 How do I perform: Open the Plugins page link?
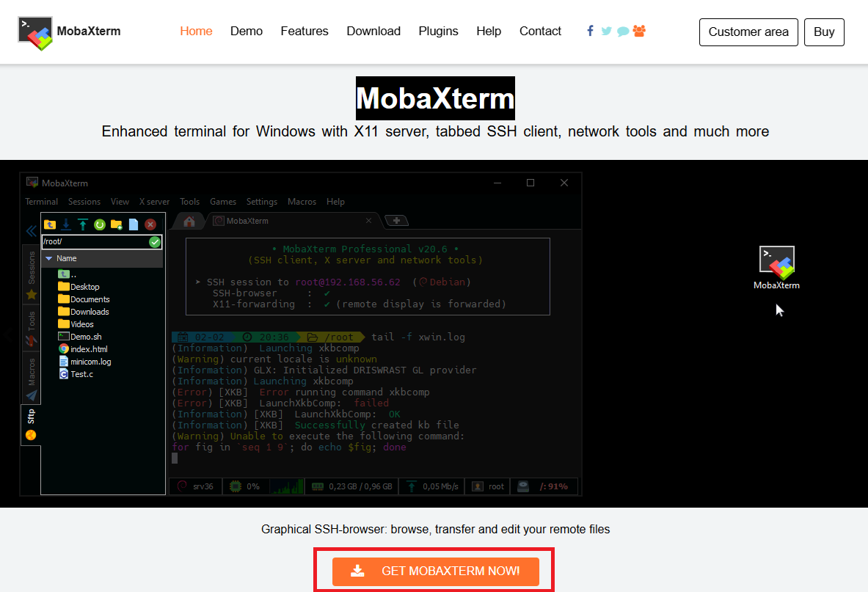pos(439,32)
